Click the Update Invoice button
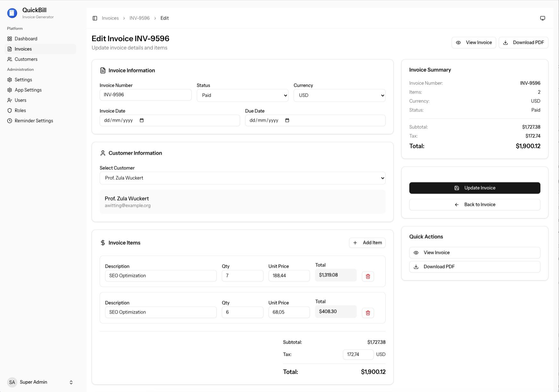The width and height of the screenshot is (559, 392). pos(474,188)
